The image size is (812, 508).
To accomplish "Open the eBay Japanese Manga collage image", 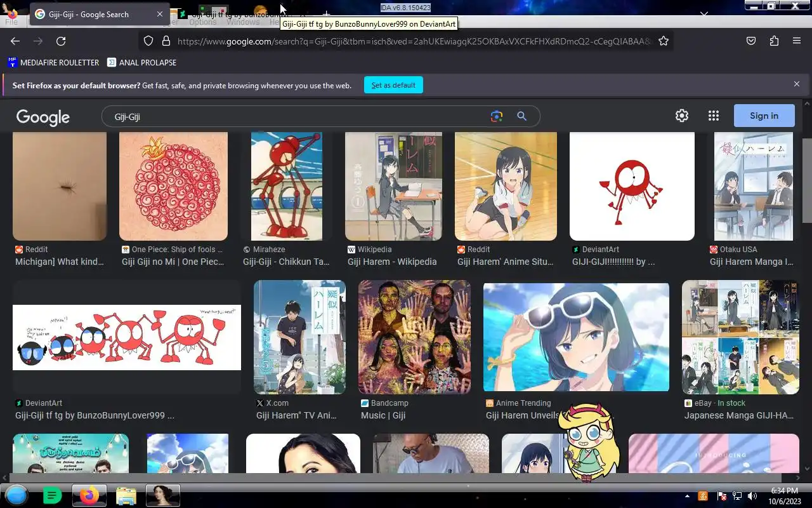I will (x=740, y=337).
